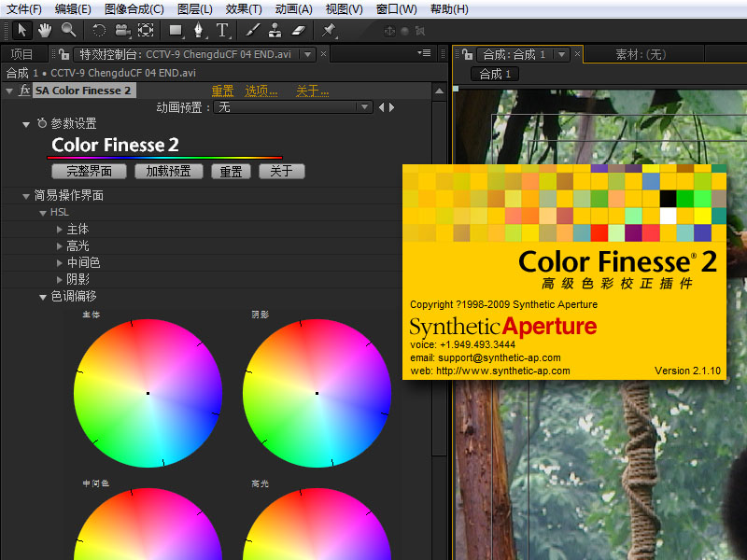The image size is (747, 560).
Task: Click the 阴影 hue offset color wheel
Action: tap(317, 393)
